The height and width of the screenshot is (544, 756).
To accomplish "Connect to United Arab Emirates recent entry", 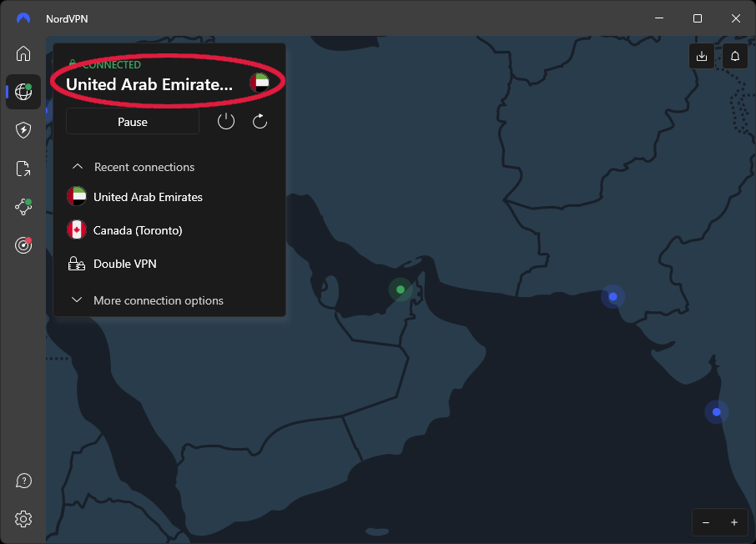I will click(134, 197).
